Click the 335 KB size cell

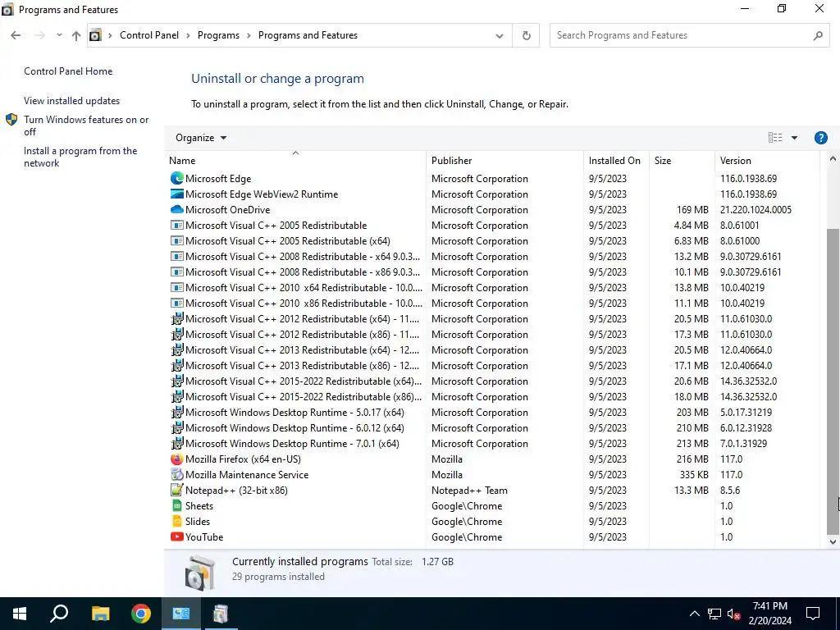(694, 475)
